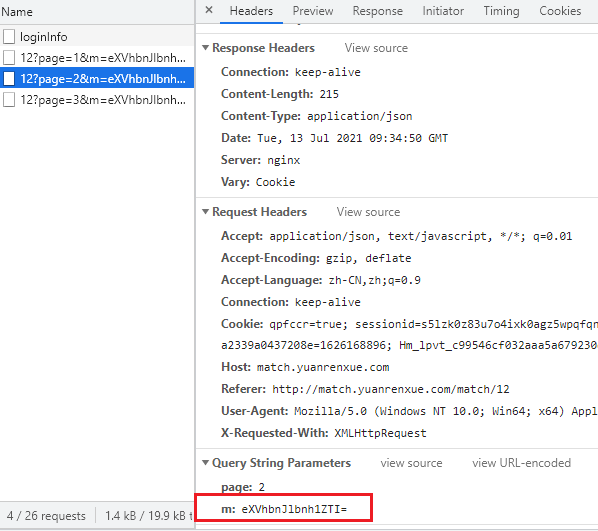Click the request Connection keep-alive header

[x=291, y=302]
